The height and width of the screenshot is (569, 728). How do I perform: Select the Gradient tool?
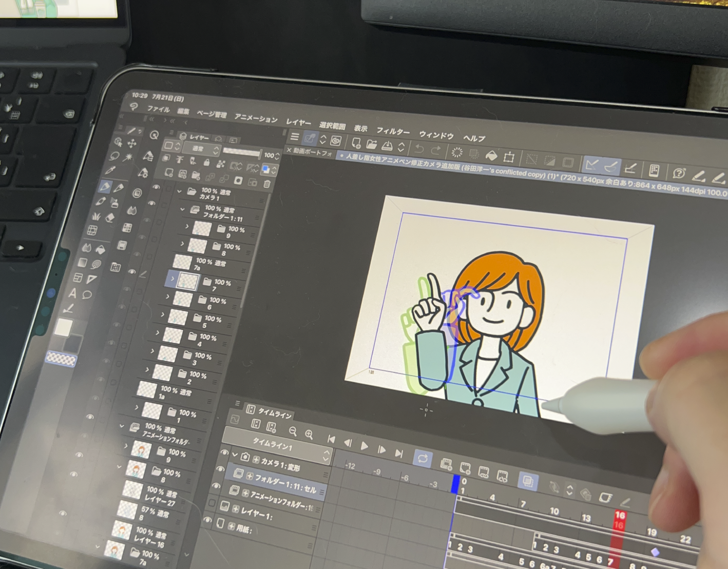(x=82, y=263)
